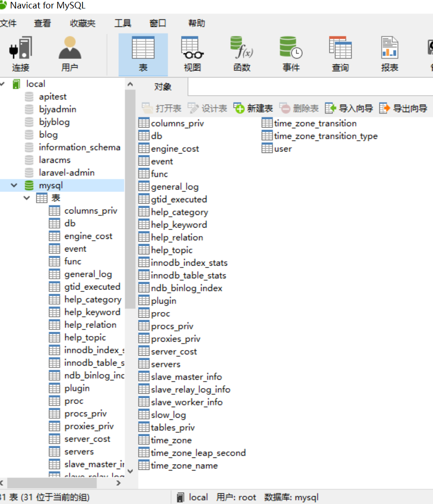
Task: Open the Report (报表) toolbar icon
Action: [390, 54]
